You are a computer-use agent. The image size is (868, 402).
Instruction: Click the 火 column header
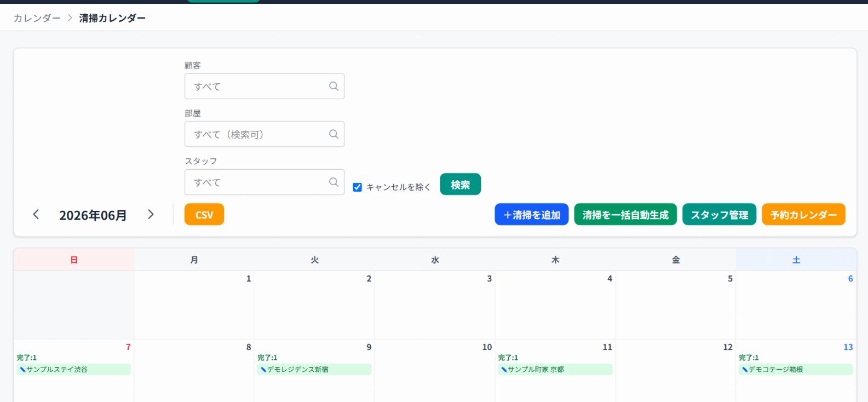point(315,260)
